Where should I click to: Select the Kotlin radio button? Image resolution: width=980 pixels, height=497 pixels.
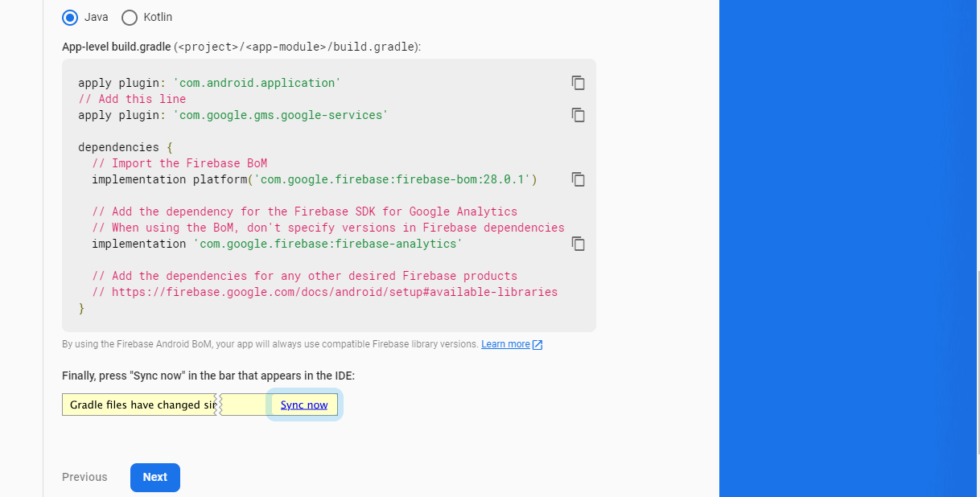click(130, 17)
